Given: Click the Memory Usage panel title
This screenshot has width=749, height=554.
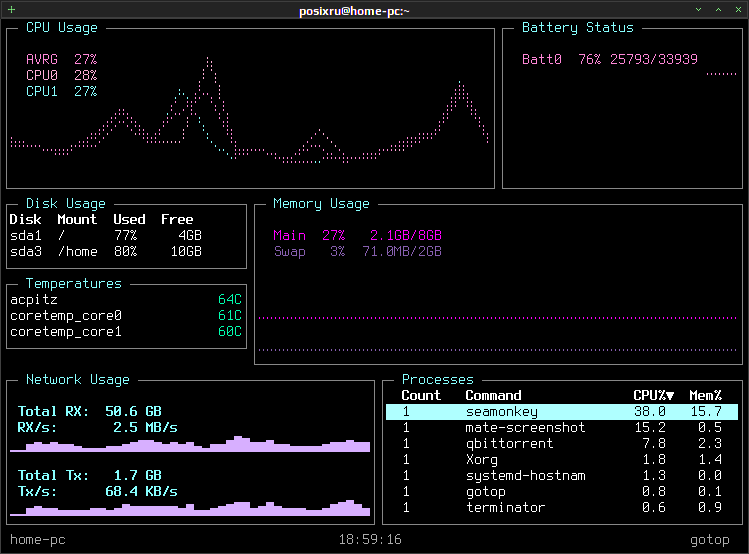Looking at the screenshot, I should click(321, 204).
